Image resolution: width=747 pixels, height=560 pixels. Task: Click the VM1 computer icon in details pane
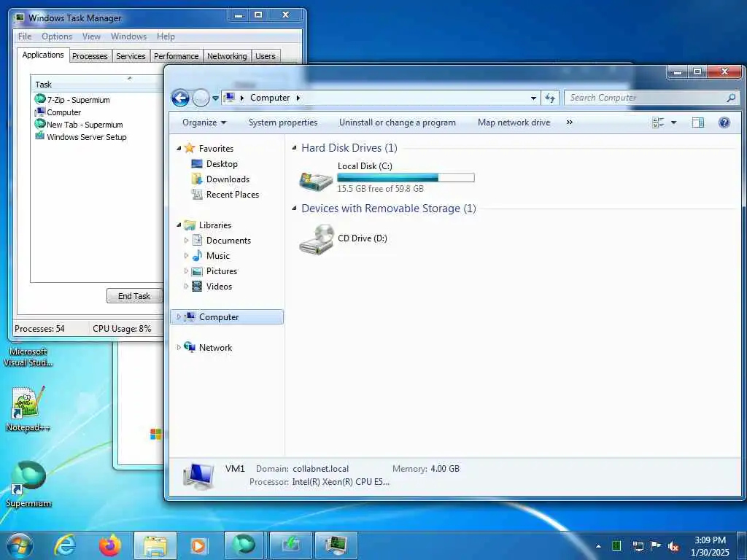click(x=198, y=475)
